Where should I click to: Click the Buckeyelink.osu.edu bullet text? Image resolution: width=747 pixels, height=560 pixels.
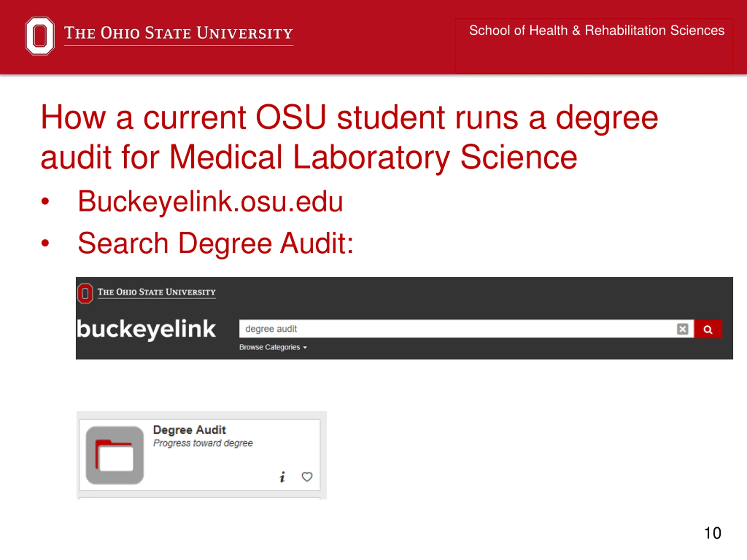[210, 202]
